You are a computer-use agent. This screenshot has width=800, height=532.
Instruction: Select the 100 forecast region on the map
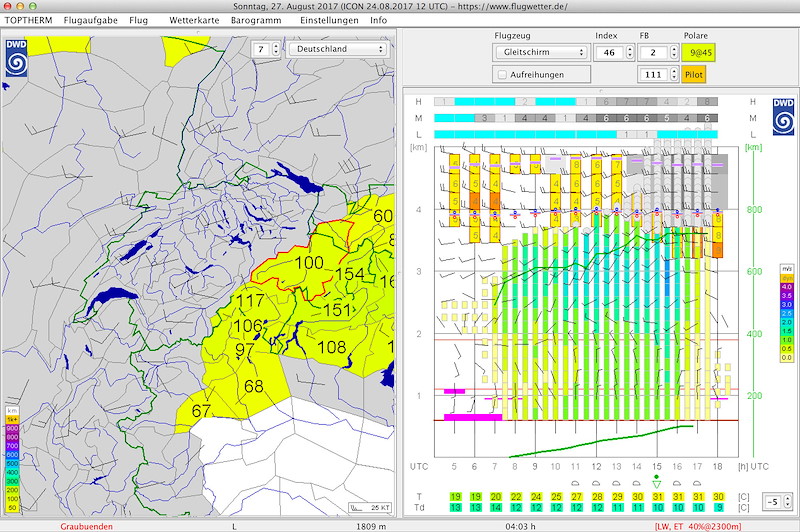tap(309, 262)
